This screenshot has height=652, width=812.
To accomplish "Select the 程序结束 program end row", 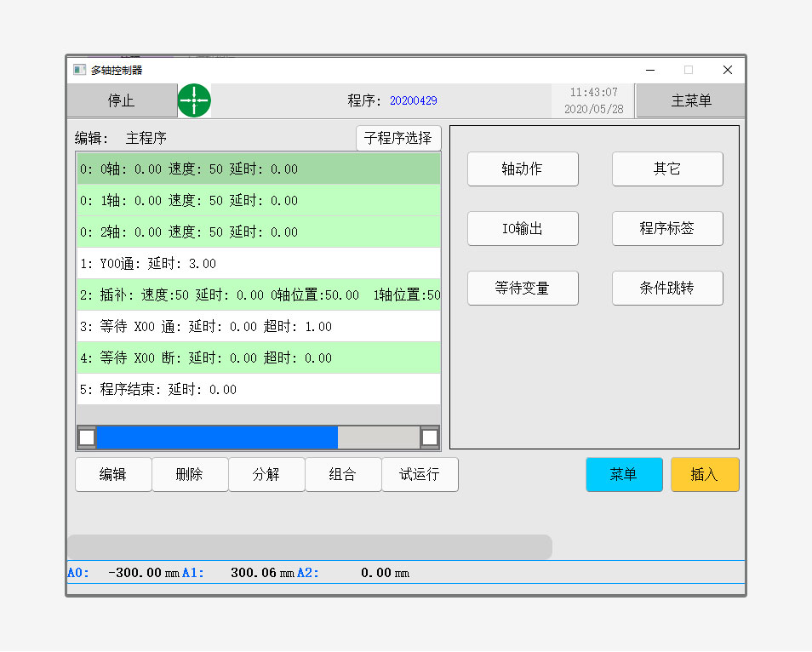I will coord(259,389).
